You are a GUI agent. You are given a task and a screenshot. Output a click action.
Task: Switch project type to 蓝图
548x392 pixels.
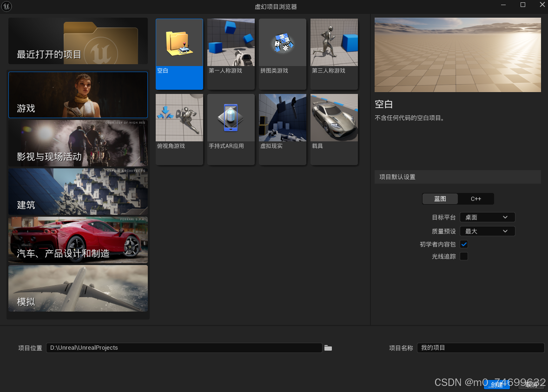click(440, 199)
